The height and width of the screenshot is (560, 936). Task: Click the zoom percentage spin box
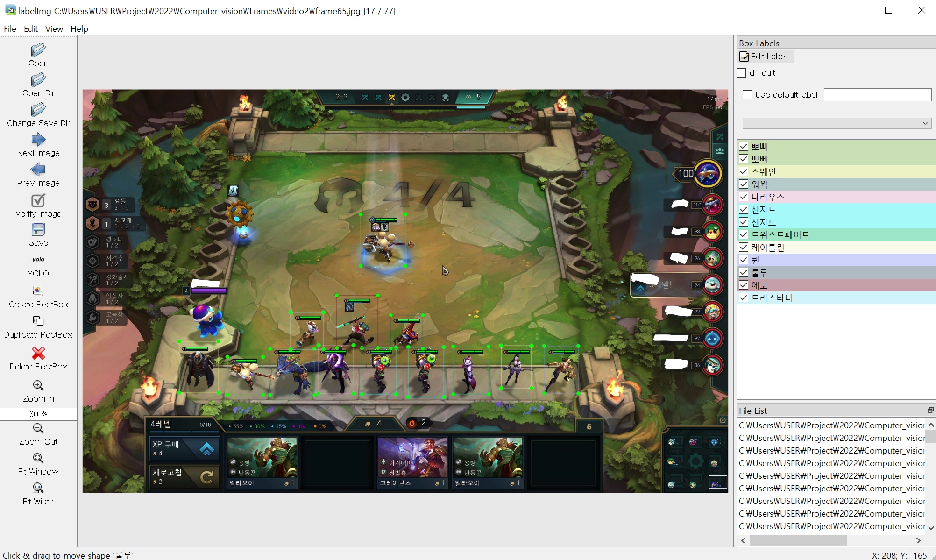(x=38, y=414)
